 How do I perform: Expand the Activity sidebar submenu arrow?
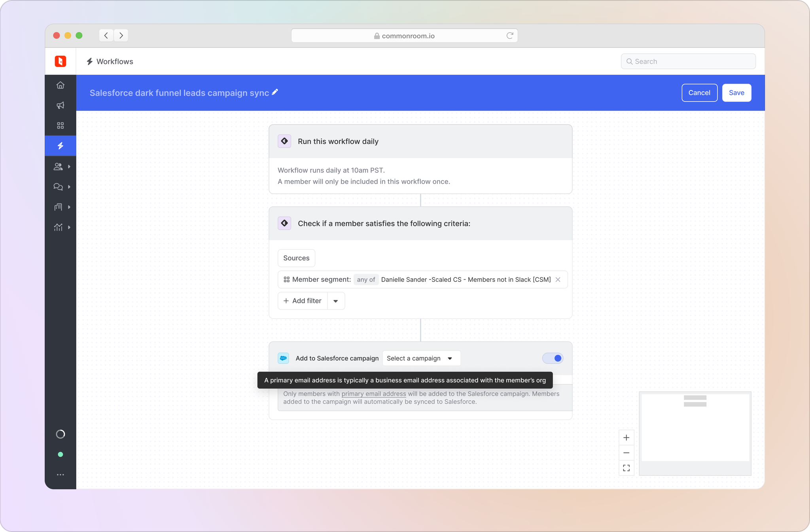(69, 187)
